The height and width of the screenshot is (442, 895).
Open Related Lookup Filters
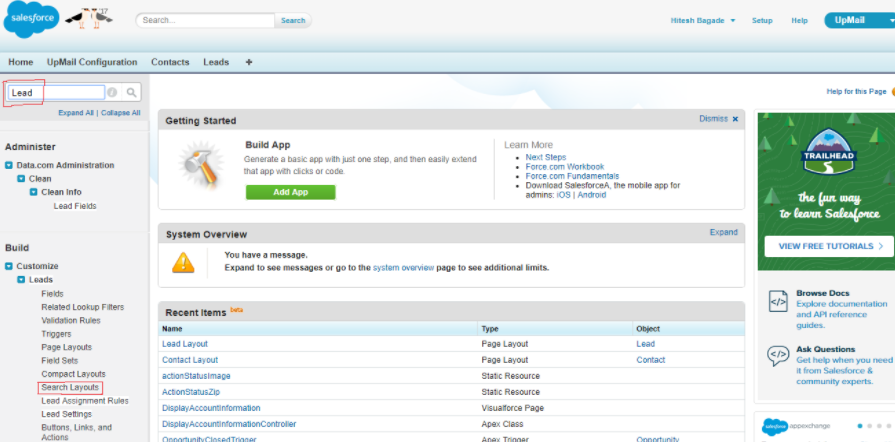tap(82, 307)
